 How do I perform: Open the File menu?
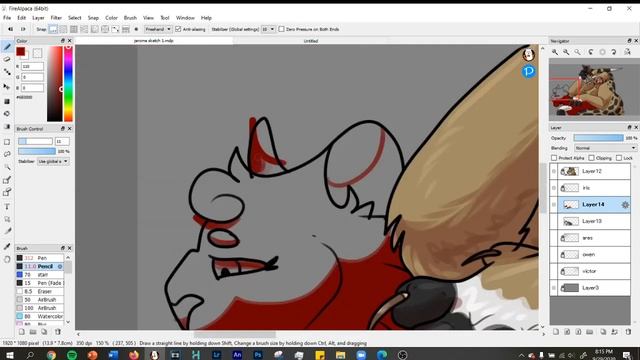(7, 18)
